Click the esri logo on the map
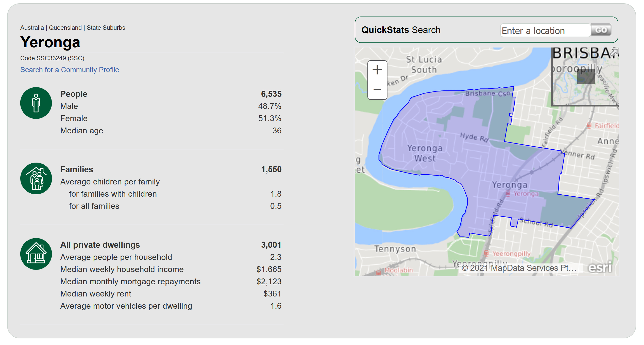This screenshot has height=345, width=644. point(600,267)
